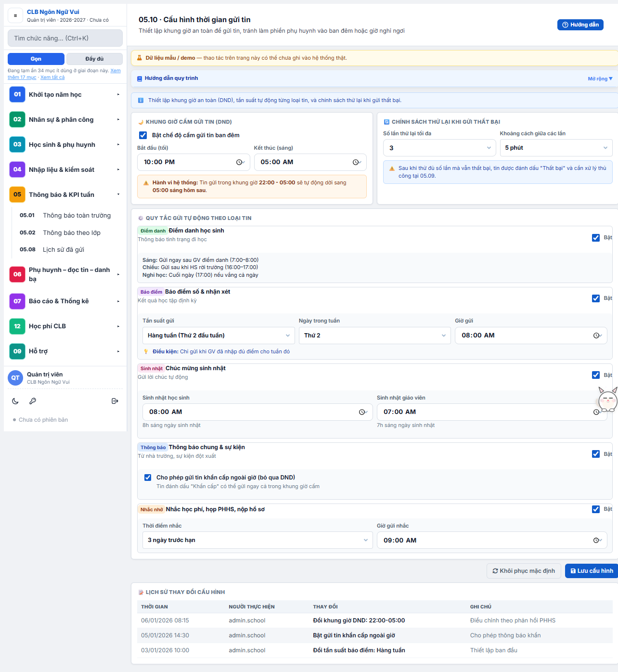This screenshot has width=618, height=672.
Task: Open Khoảng cách giữa các lần dropdown
Action: (556, 148)
